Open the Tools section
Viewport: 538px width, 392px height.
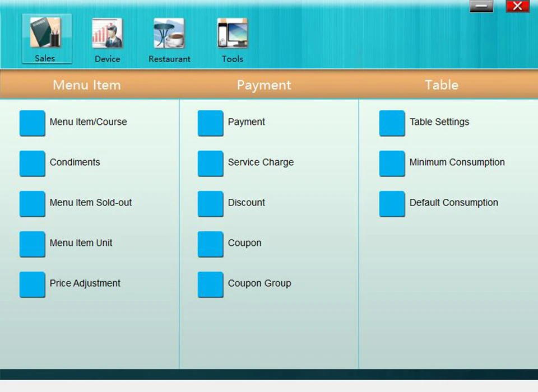(232, 40)
